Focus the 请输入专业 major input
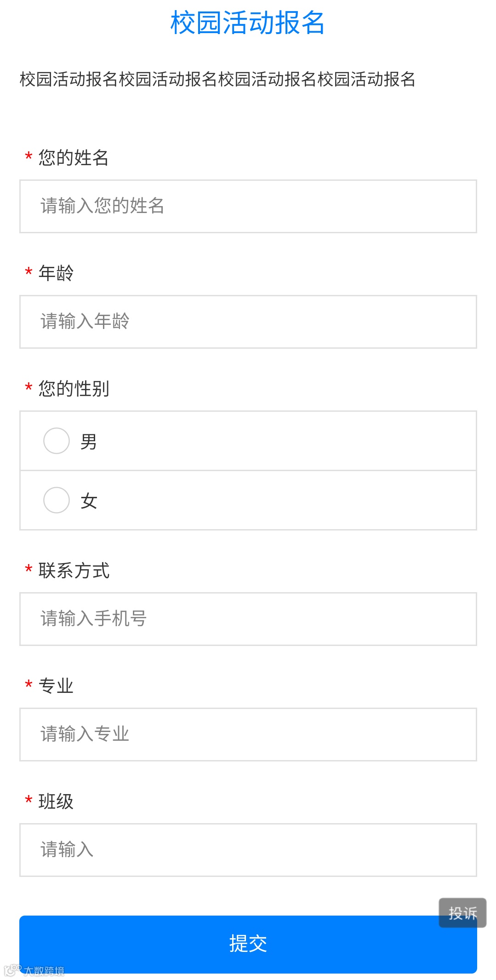This screenshot has width=496, height=980. (248, 734)
